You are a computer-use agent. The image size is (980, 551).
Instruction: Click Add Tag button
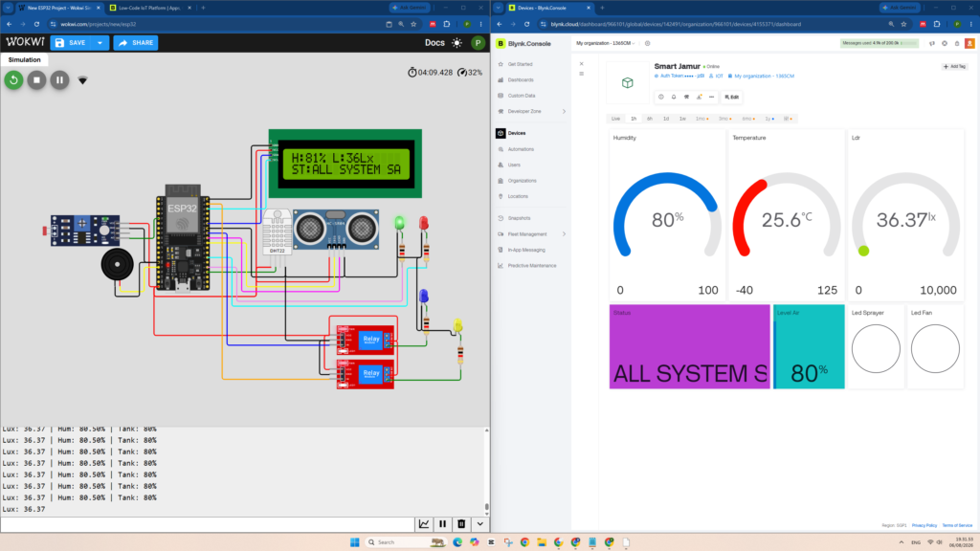coord(954,66)
